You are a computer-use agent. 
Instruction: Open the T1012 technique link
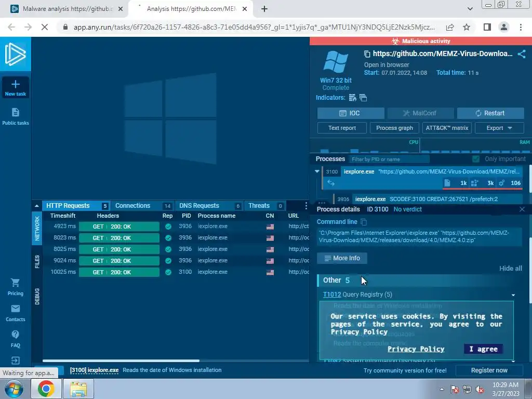pos(331,295)
